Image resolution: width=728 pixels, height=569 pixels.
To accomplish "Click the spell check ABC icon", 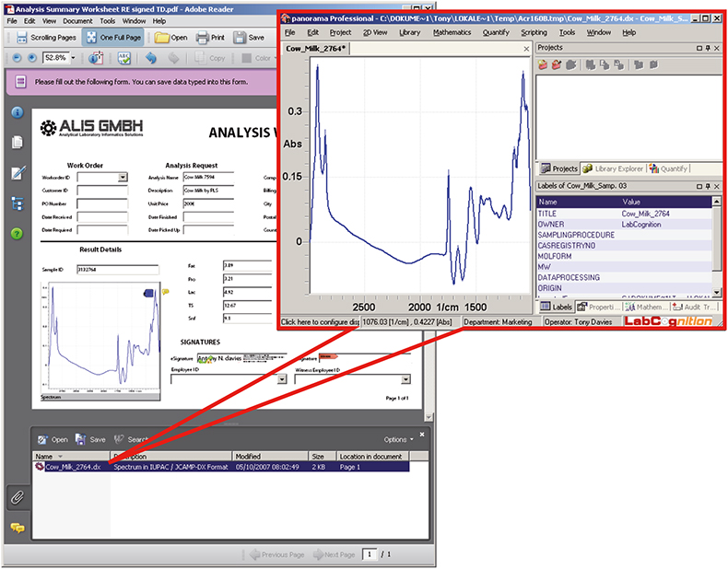I will pyautogui.click(x=123, y=58).
